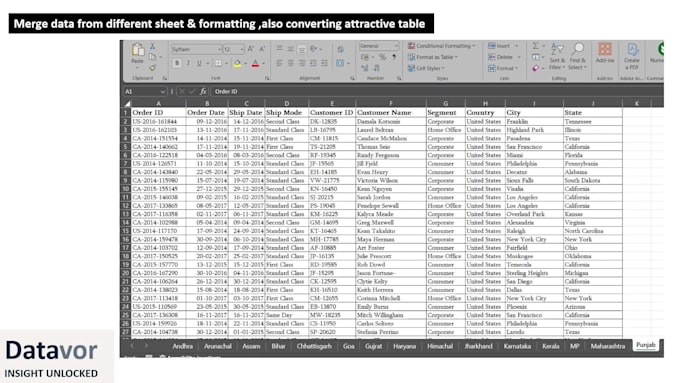Screen dimensions: 680x383
Task: Open Sort & Filter menu
Action: 557,56
